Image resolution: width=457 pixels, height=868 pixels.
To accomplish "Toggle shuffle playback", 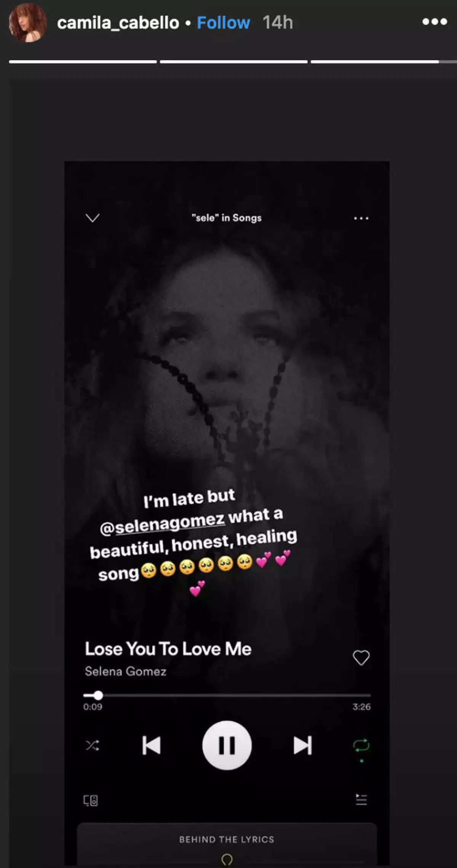I will click(92, 745).
